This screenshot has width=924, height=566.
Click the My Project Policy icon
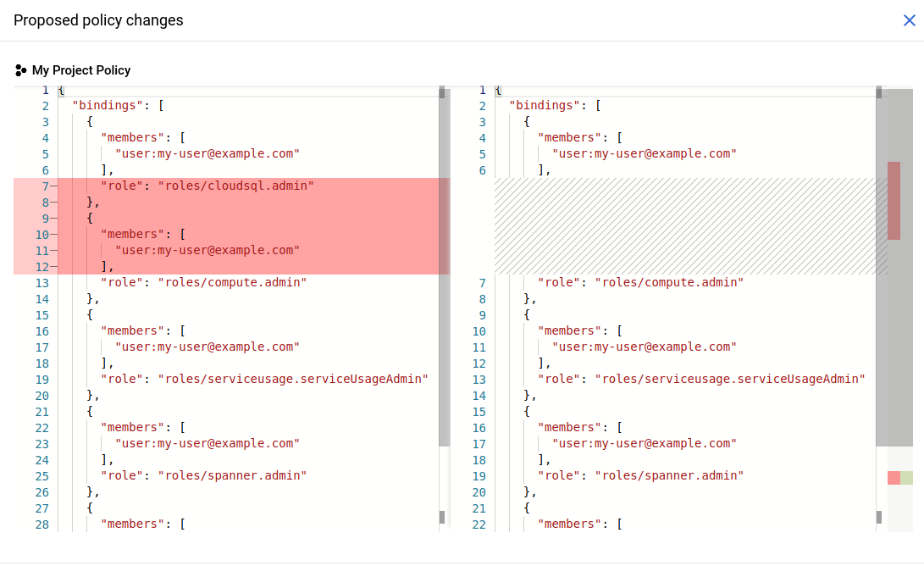pyautogui.click(x=20, y=70)
